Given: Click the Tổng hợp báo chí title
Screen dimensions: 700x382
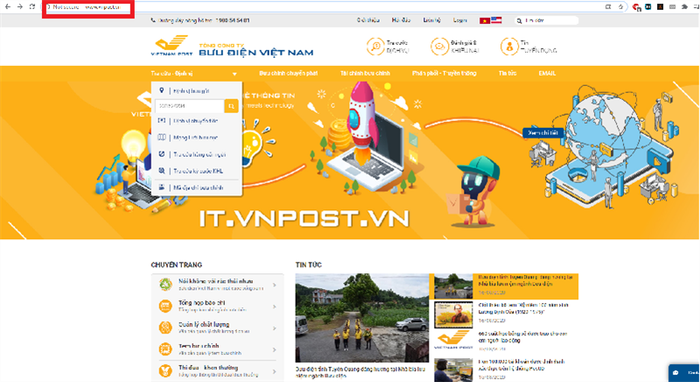Looking at the screenshot, I should click(202, 303).
